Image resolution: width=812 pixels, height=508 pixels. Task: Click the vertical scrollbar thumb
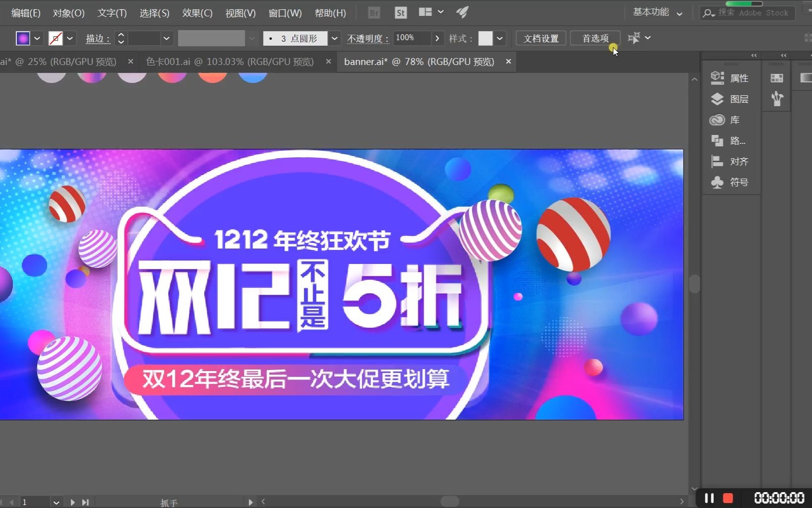coord(695,284)
